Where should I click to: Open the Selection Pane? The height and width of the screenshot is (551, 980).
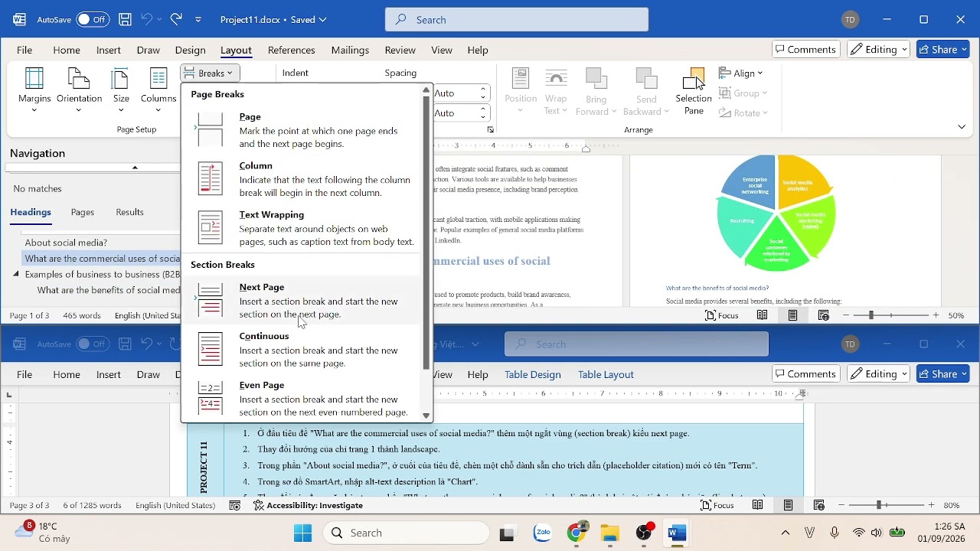694,92
